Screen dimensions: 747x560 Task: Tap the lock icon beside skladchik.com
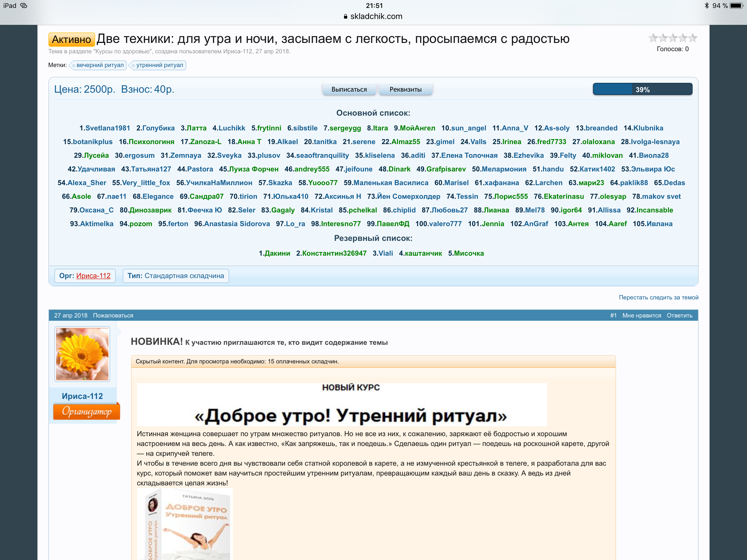(x=345, y=17)
